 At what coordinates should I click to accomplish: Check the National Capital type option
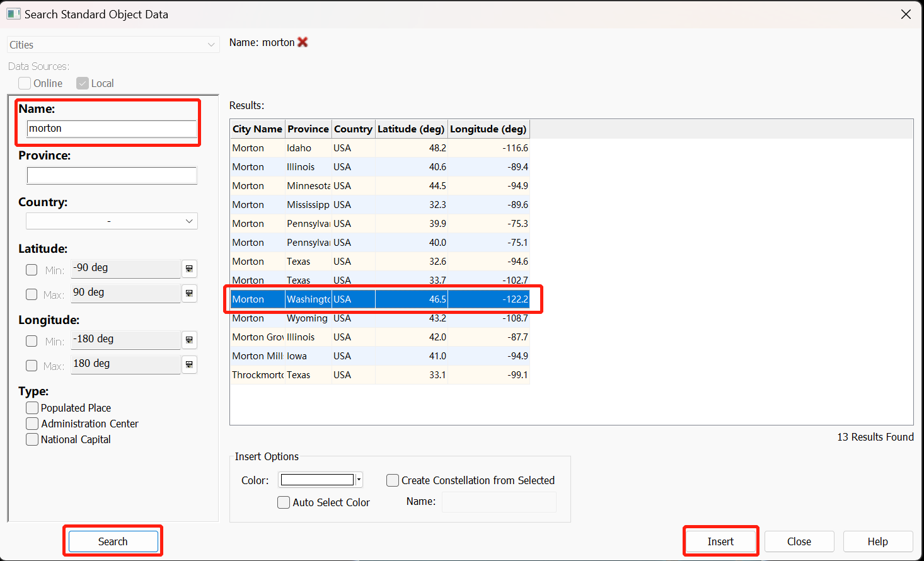point(32,439)
